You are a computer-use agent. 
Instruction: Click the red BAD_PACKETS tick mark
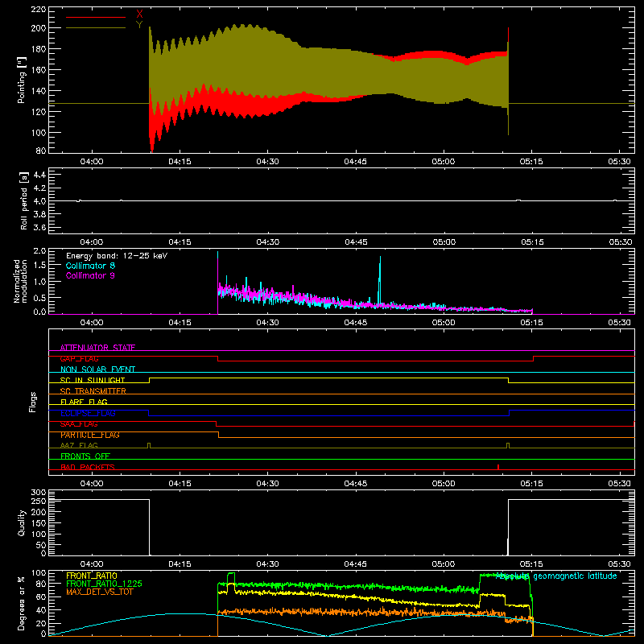498,467
